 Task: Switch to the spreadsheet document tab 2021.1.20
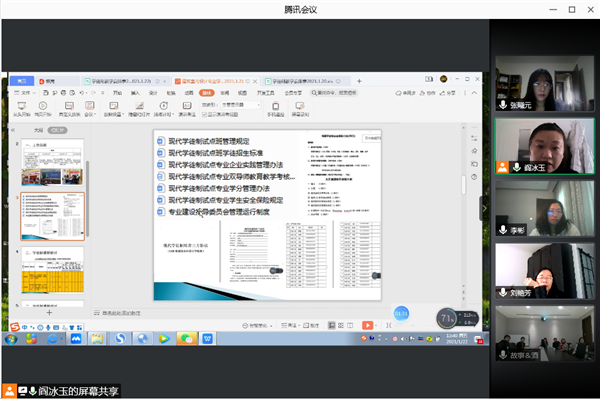pos(302,81)
